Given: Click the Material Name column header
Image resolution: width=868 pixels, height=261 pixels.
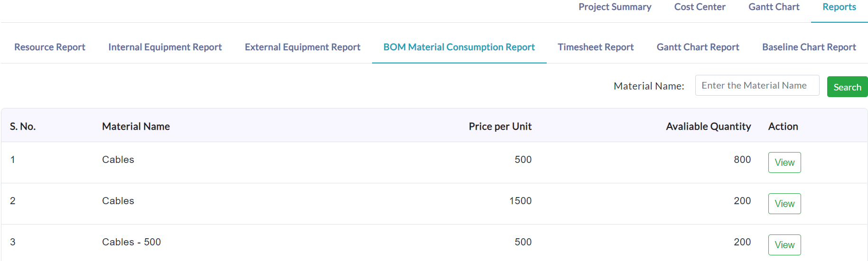Looking at the screenshot, I should pyautogui.click(x=136, y=126).
